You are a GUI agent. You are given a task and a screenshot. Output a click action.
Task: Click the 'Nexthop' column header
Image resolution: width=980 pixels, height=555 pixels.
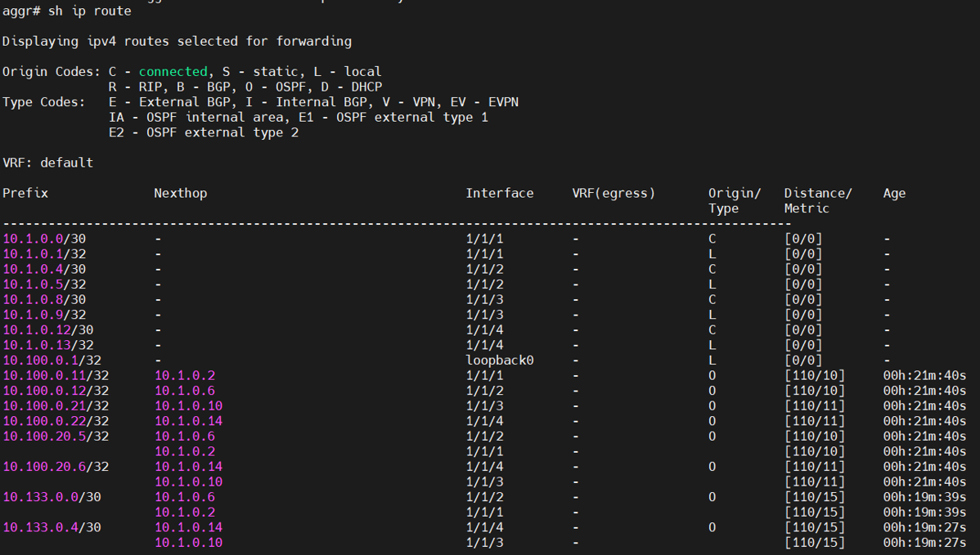180,194
